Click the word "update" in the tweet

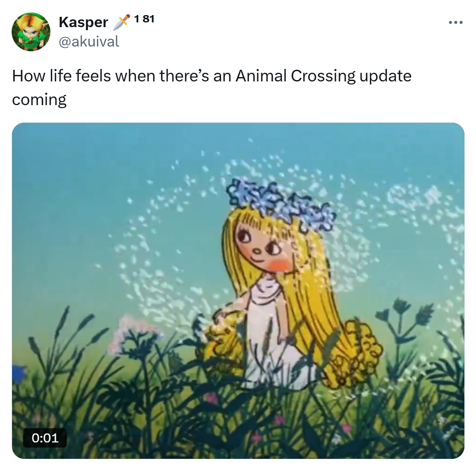click(386, 76)
